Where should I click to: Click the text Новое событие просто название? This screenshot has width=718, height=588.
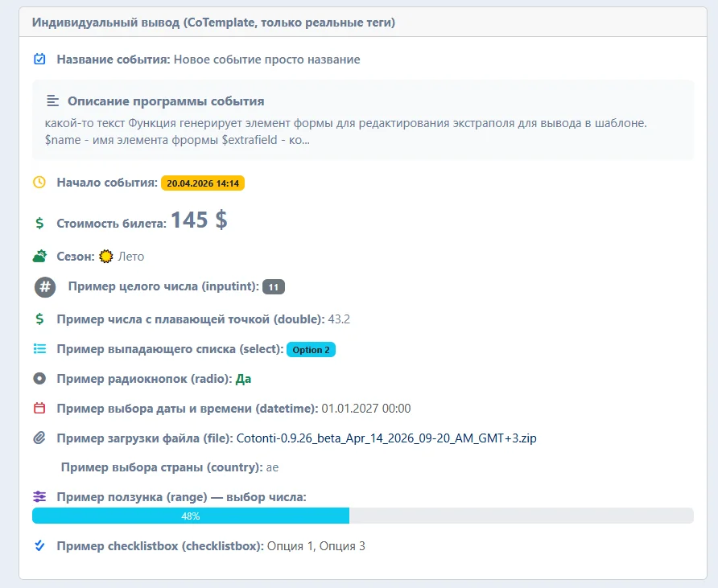[x=267, y=60]
